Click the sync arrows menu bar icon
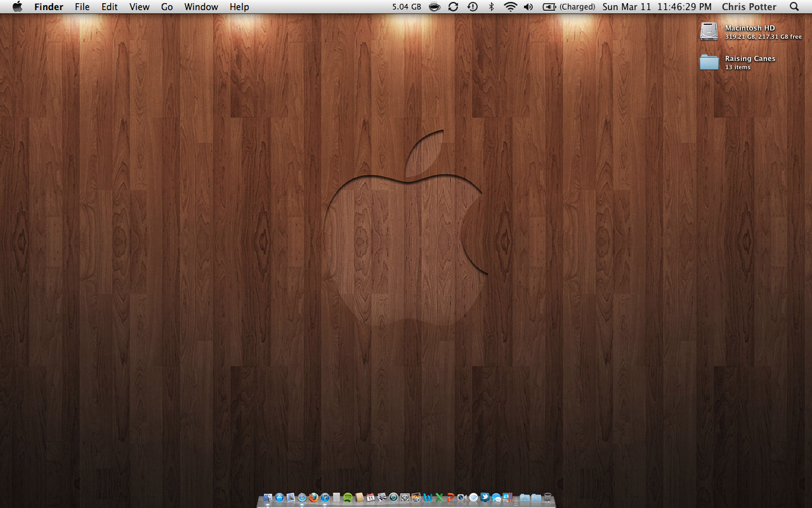Viewport: 812px width, 508px height. [x=453, y=7]
